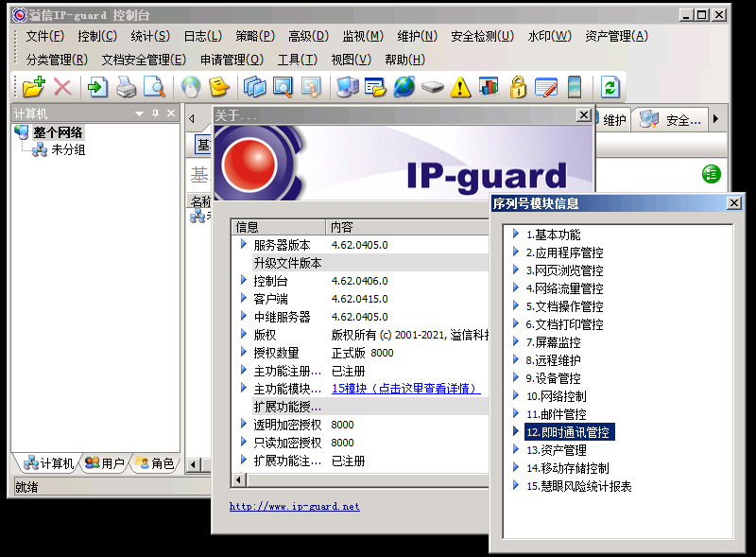Switch to the 计算机 bottom tab
Viewport: 756px width, 557px height.
(x=49, y=463)
